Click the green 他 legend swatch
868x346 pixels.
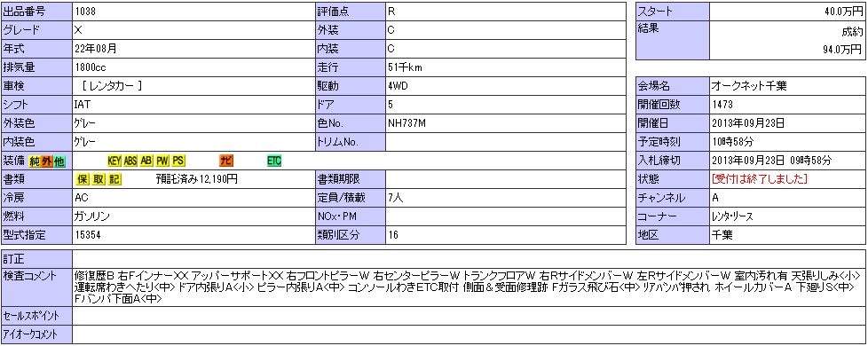[59, 161]
